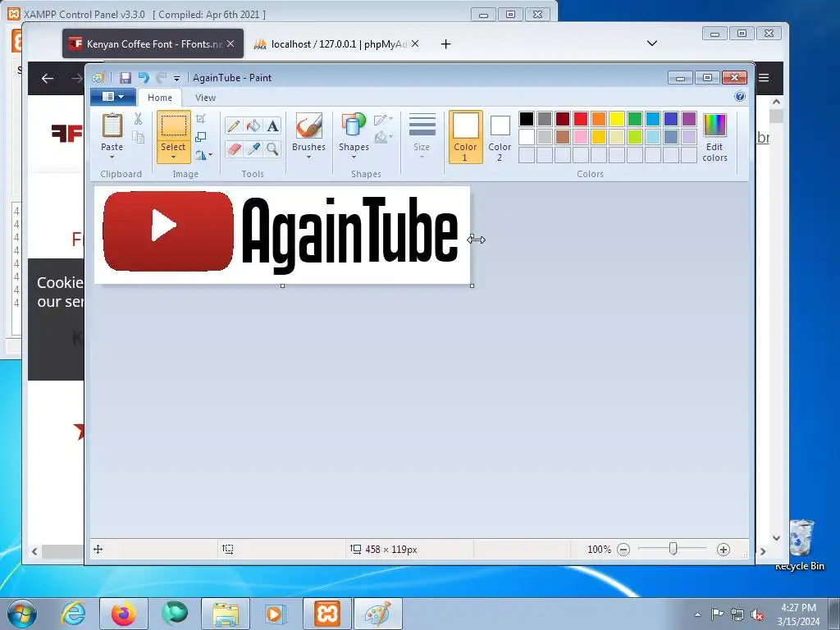Open the Windows Start button
Viewport: 840px width, 630px height.
point(21,614)
